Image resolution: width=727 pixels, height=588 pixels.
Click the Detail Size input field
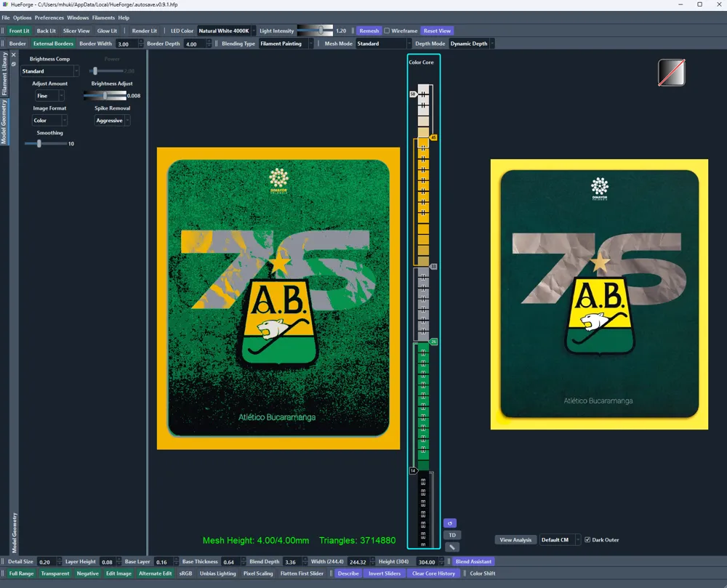47,562
